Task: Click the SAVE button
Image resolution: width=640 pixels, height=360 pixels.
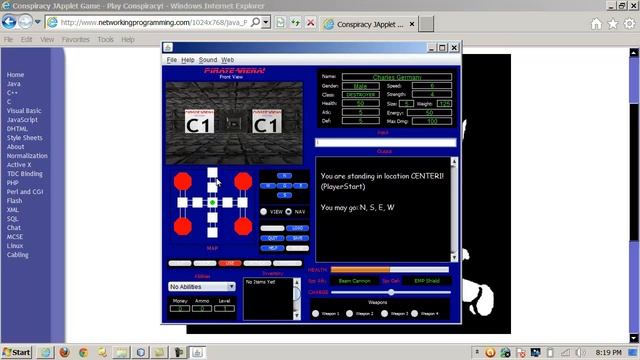Action: pyautogui.click(x=298, y=238)
